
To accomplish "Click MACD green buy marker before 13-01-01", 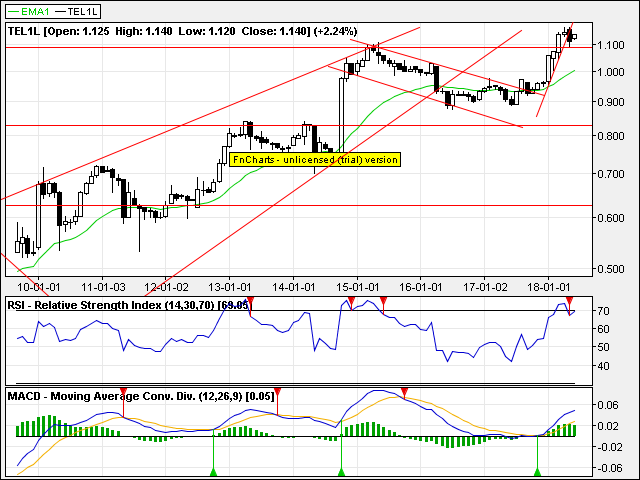I will (x=213, y=472).
